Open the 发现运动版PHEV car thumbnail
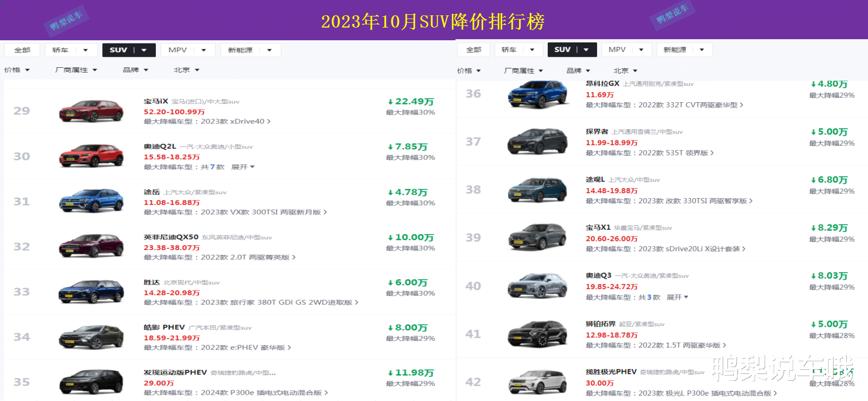This screenshot has height=401, width=868. (x=91, y=382)
